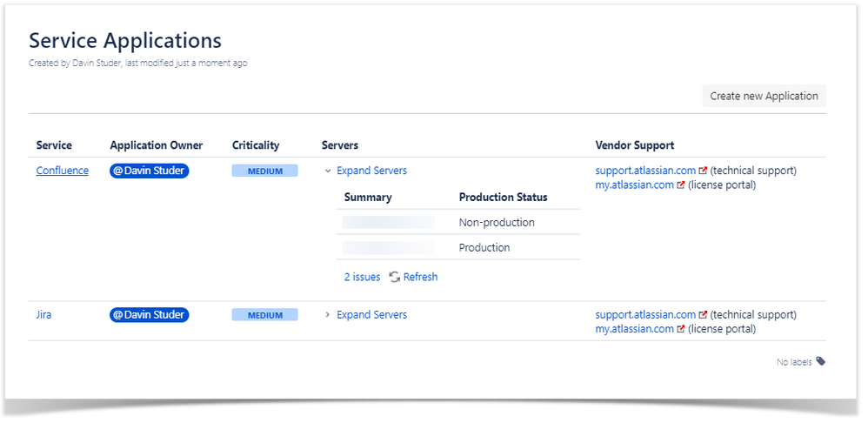Viewport: 868px width, 423px height.
Task: Click external link icon after Confluence support.atlassian.com
Action: tap(703, 171)
